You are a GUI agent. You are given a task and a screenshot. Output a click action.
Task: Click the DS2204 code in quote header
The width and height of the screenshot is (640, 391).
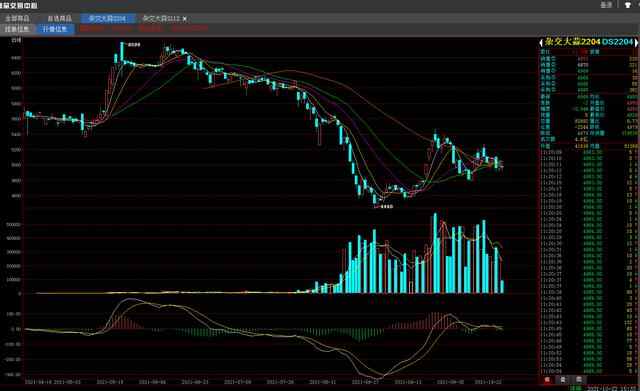point(618,42)
